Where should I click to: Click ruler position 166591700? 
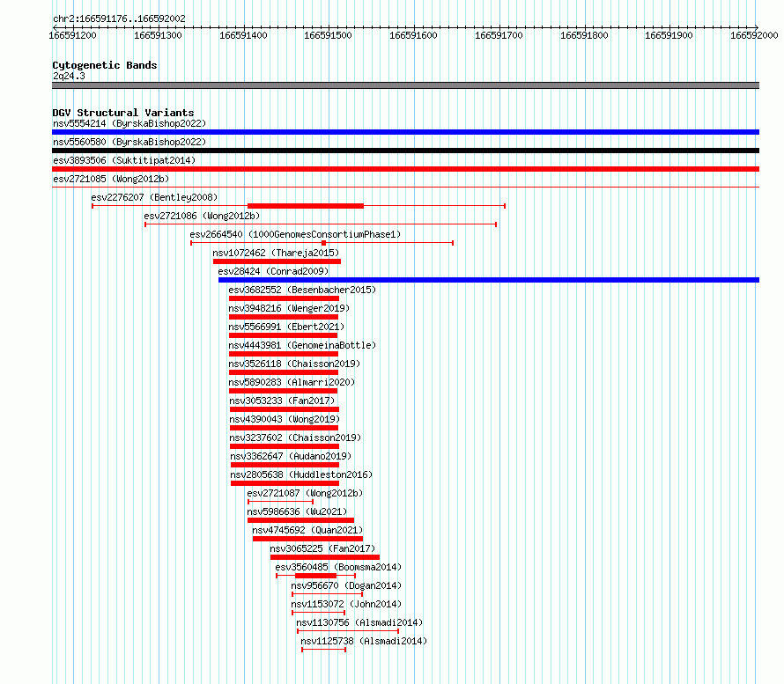499,35
